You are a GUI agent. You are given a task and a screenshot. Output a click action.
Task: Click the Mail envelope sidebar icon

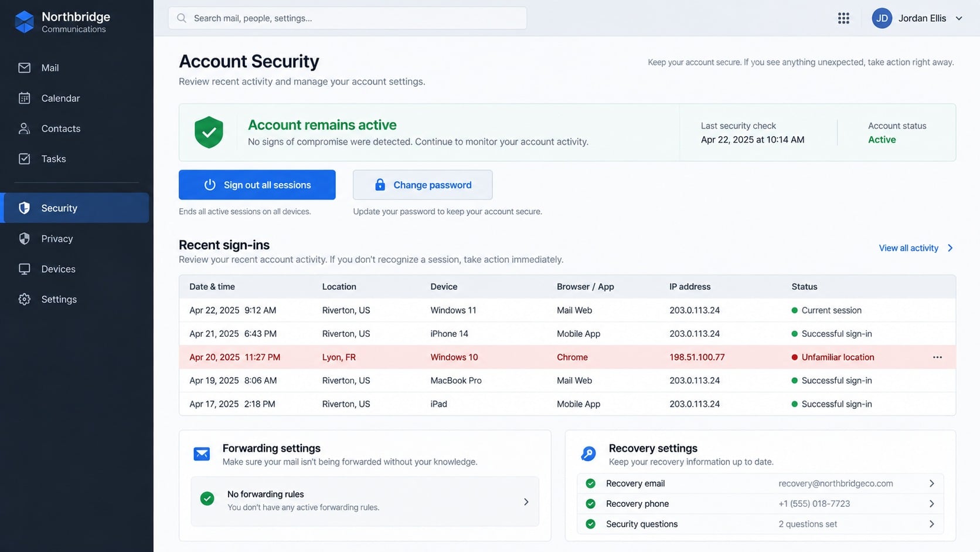point(24,68)
